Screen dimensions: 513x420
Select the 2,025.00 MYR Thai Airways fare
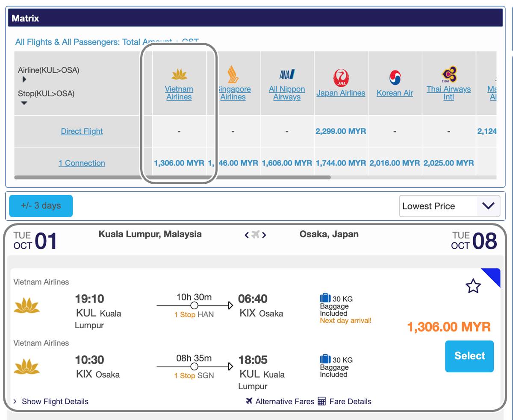(448, 163)
